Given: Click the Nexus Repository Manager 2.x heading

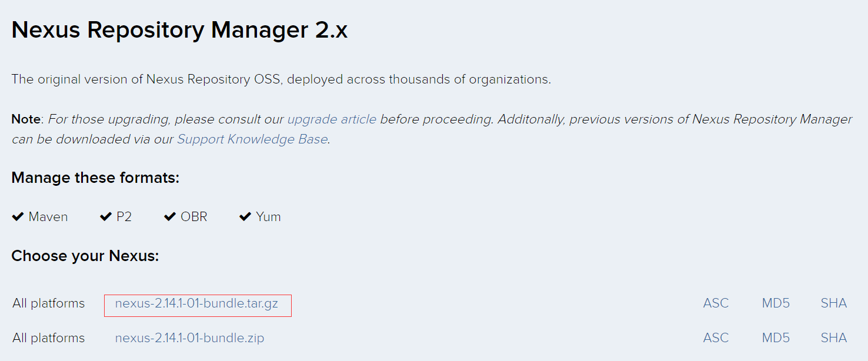Looking at the screenshot, I should (x=179, y=30).
